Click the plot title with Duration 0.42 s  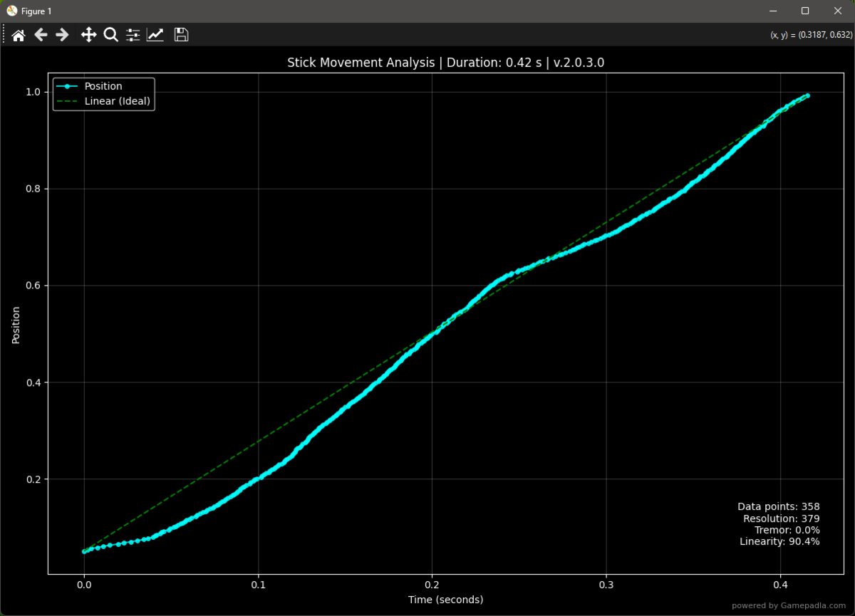(446, 63)
